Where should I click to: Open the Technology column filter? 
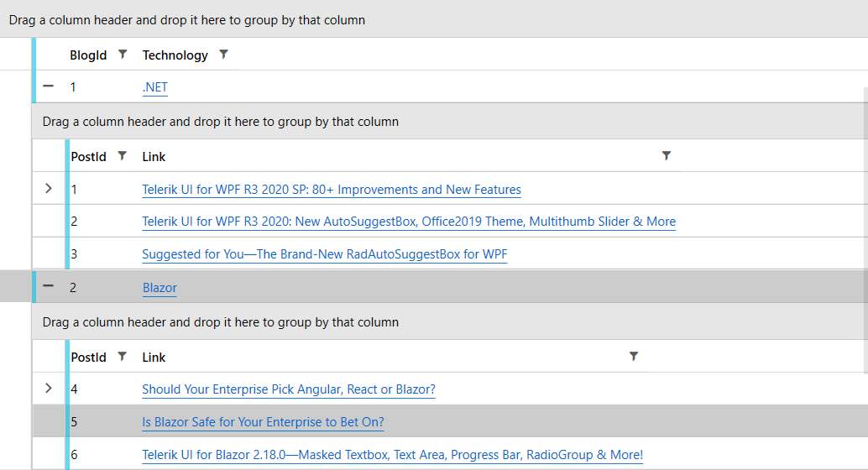pyautogui.click(x=223, y=55)
